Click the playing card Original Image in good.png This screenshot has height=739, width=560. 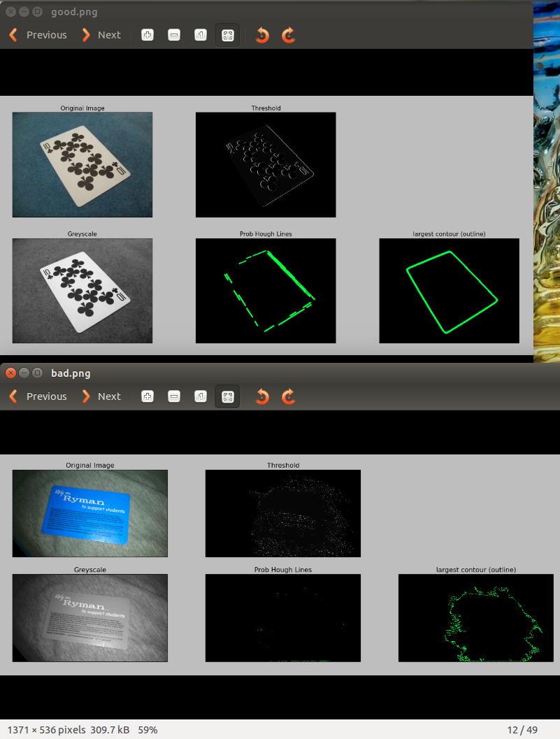click(82, 164)
